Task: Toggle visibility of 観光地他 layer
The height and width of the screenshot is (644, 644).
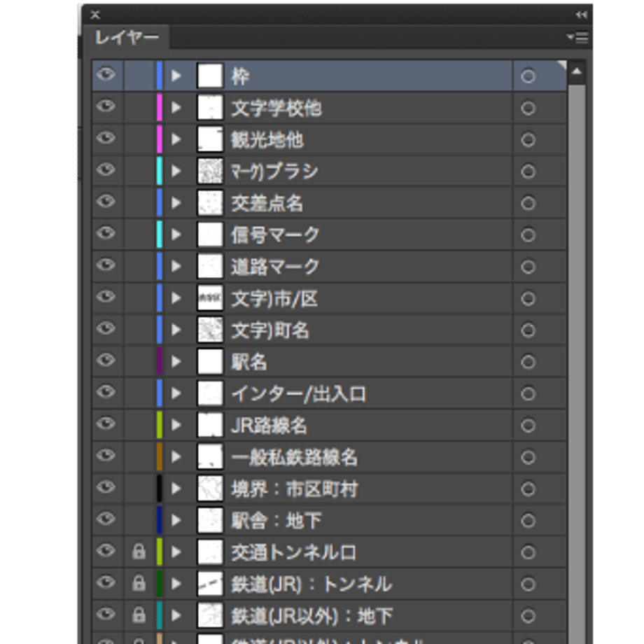Action: click(106, 139)
